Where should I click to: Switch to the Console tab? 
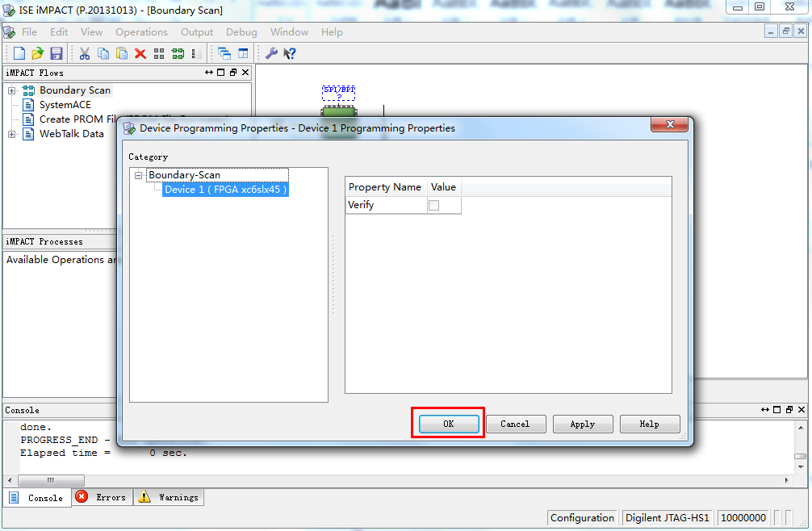tap(37, 497)
